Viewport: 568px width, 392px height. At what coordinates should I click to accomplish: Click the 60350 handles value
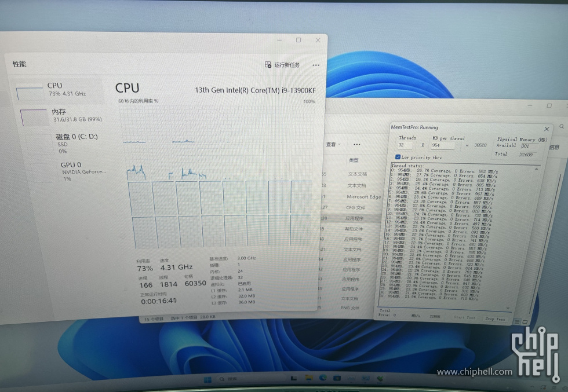(195, 283)
